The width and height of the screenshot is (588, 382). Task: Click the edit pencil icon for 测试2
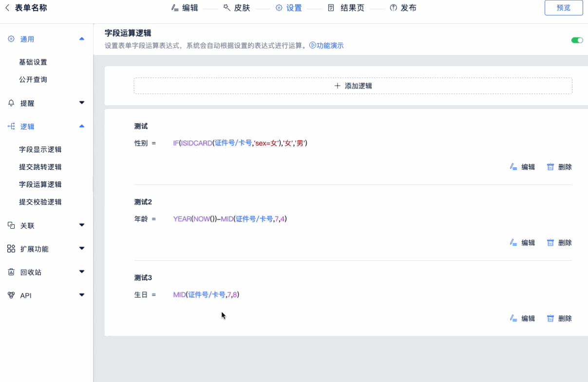513,243
